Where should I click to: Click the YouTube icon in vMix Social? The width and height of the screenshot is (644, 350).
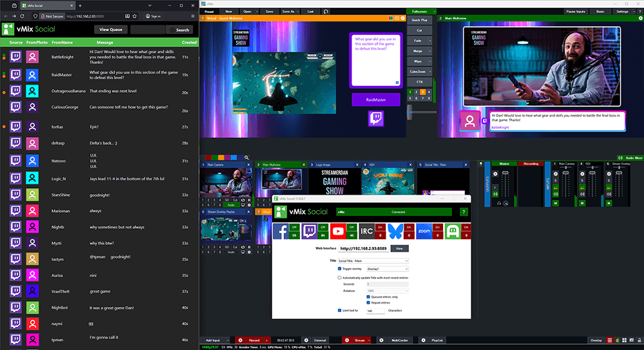click(x=337, y=231)
